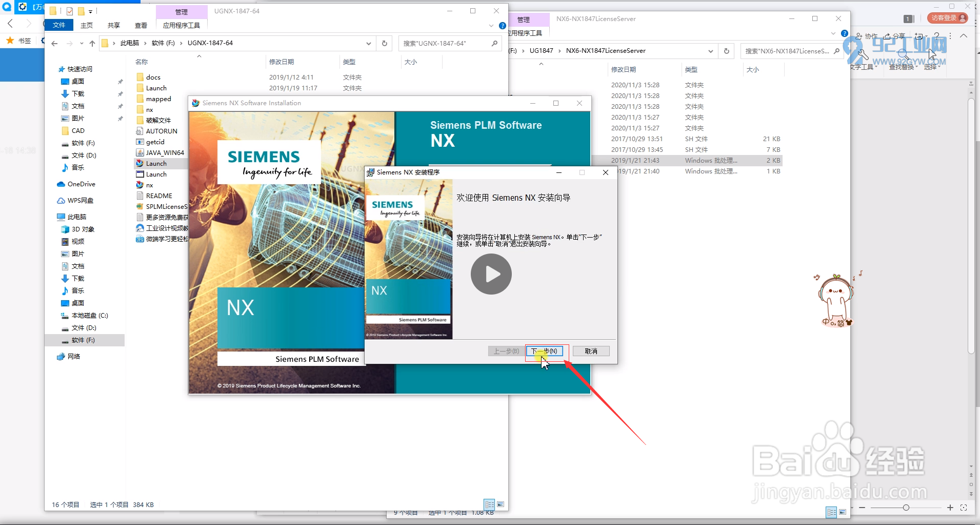Sort by 类型 column in license server window
Viewport: 980px width, 525px height.
pos(691,69)
